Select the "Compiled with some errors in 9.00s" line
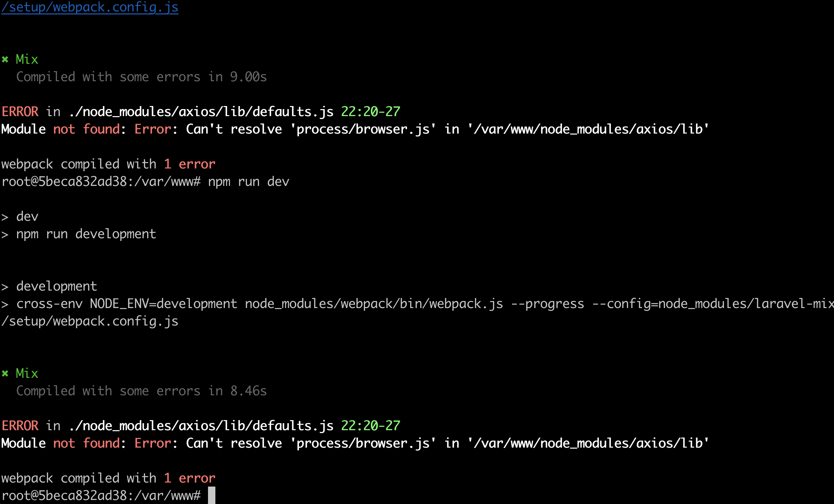The width and height of the screenshot is (834, 504). click(x=142, y=77)
